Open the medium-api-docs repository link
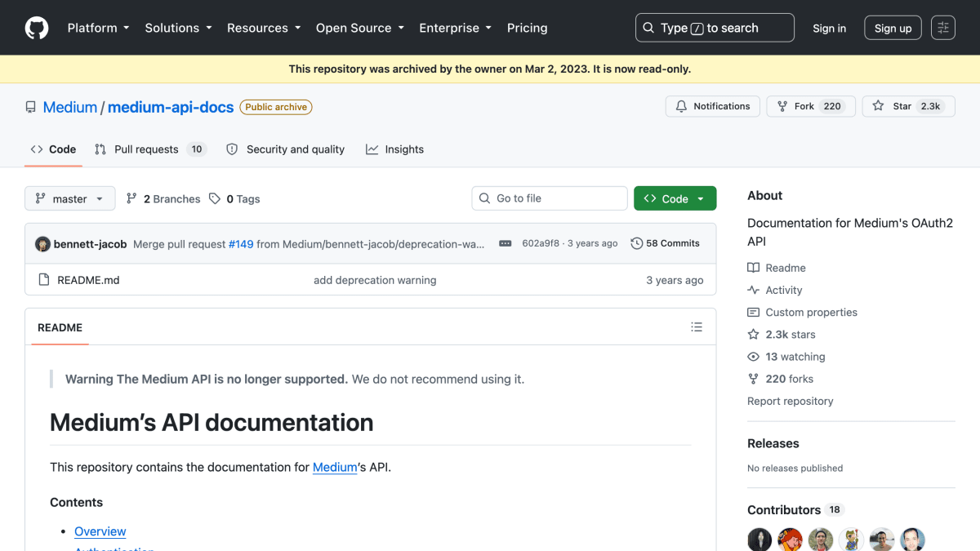Screen dimensions: 980x551 [171, 107]
